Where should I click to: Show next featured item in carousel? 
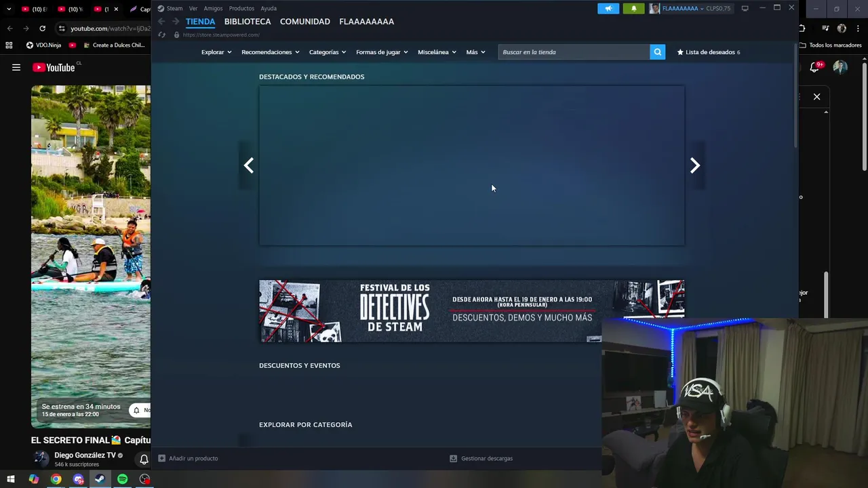(695, 165)
